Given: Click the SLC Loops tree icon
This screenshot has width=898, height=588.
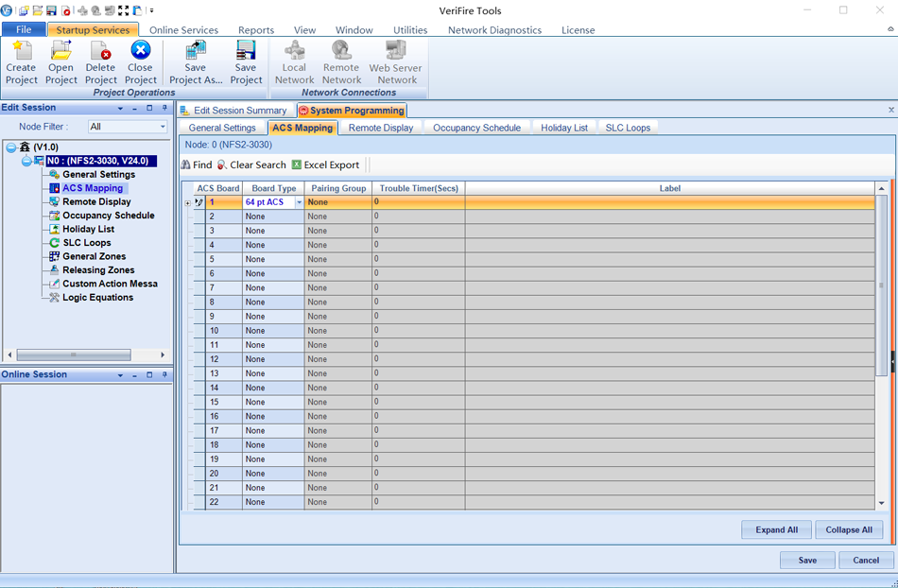Looking at the screenshot, I should [x=55, y=243].
